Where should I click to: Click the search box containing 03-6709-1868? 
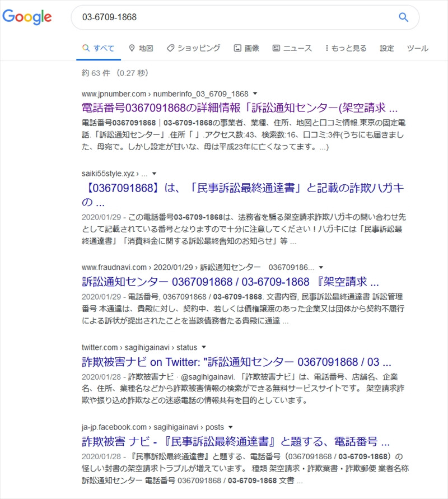pyautogui.click(x=245, y=17)
